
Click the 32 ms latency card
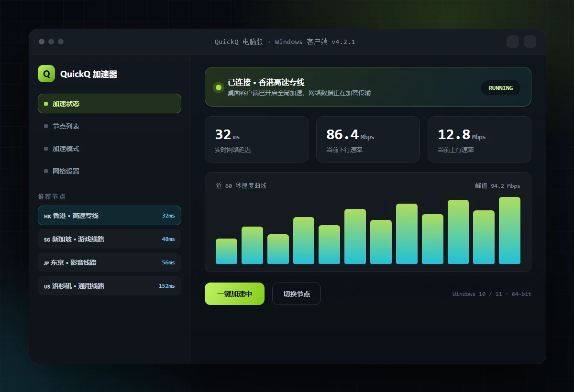point(256,139)
